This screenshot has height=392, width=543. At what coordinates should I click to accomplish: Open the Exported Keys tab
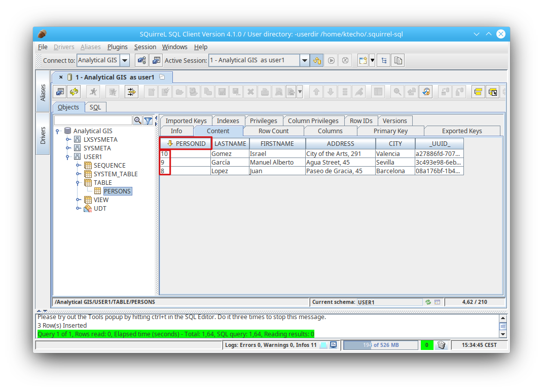(462, 131)
